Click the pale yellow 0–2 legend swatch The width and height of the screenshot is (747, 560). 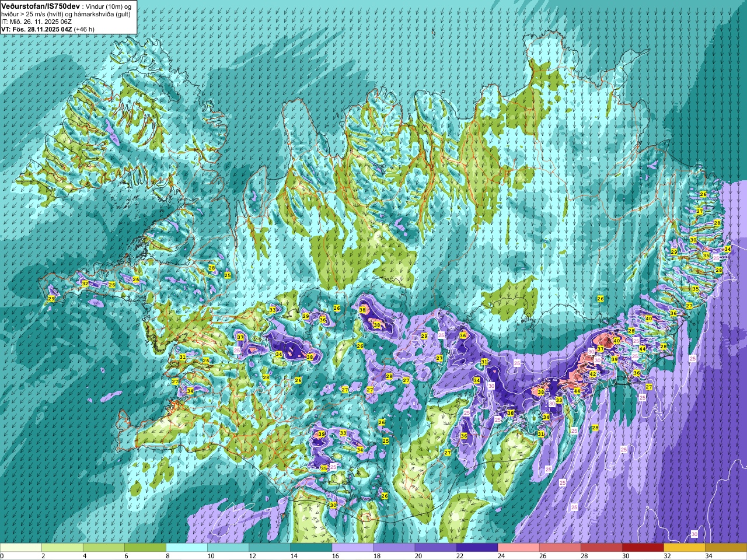21,548
